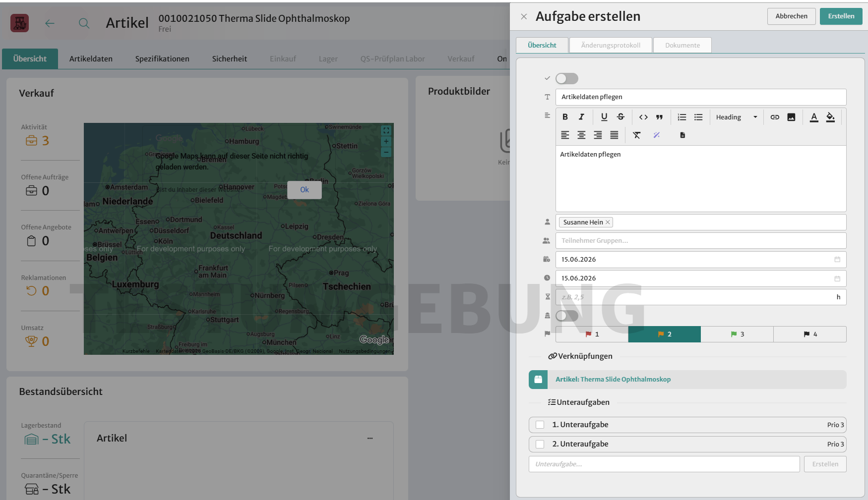Viewport: 868px width, 500px height.
Task: Align the description text left
Action: pyautogui.click(x=565, y=135)
